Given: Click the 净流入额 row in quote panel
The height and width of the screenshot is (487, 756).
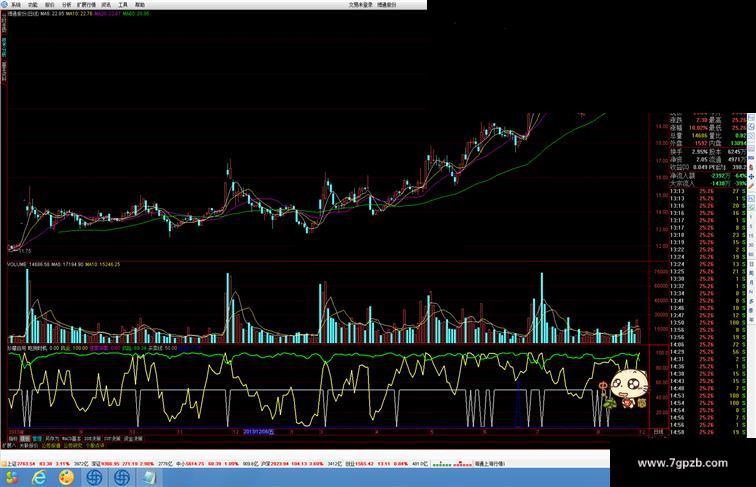Looking at the screenshot, I should (708, 176).
